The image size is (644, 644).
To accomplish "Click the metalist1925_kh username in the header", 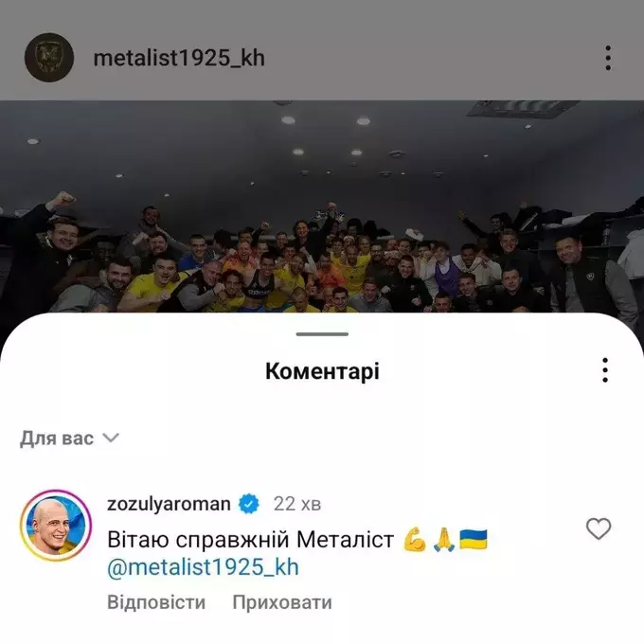I will [179, 58].
